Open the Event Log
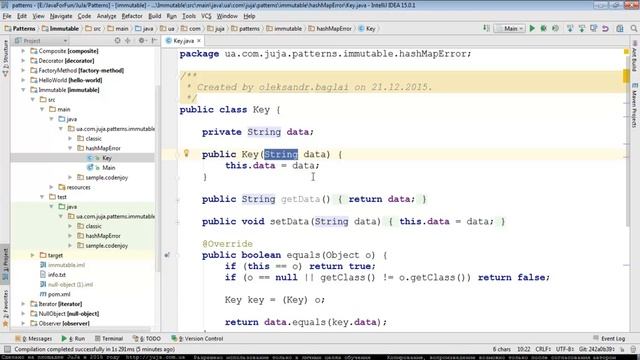Screen dimensions: 640x360 (x=609, y=338)
